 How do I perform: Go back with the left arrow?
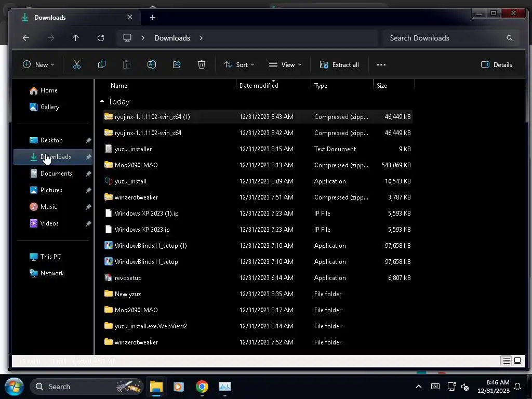coord(26,37)
